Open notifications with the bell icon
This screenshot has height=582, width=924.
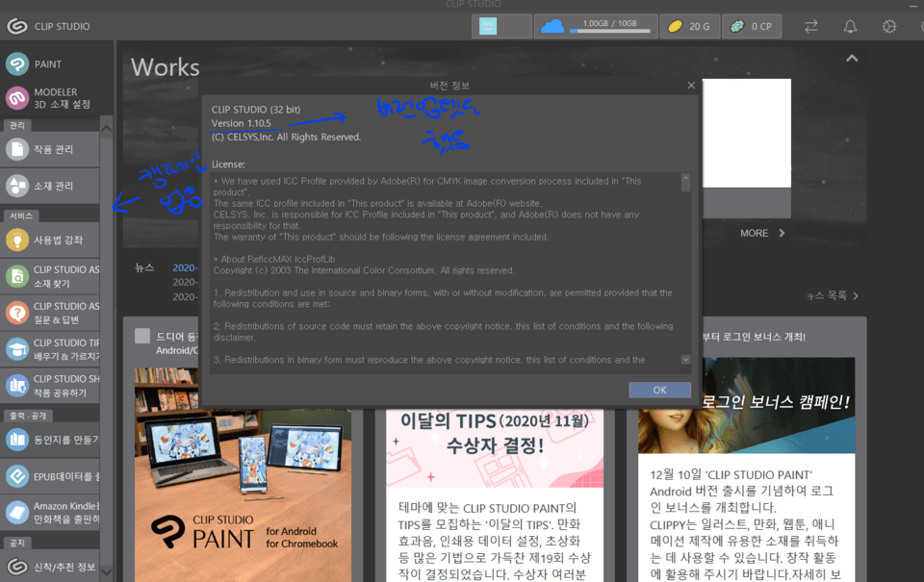coord(850,26)
